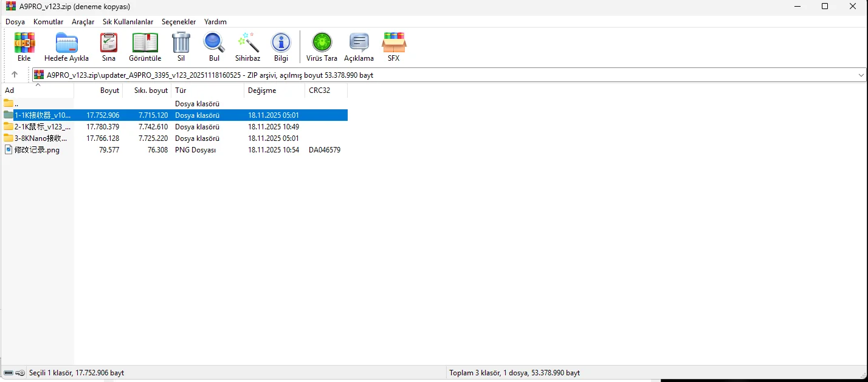This screenshot has height=382, width=868.
Task: Click status text Seçili 1 klasör
Action: tap(52, 372)
